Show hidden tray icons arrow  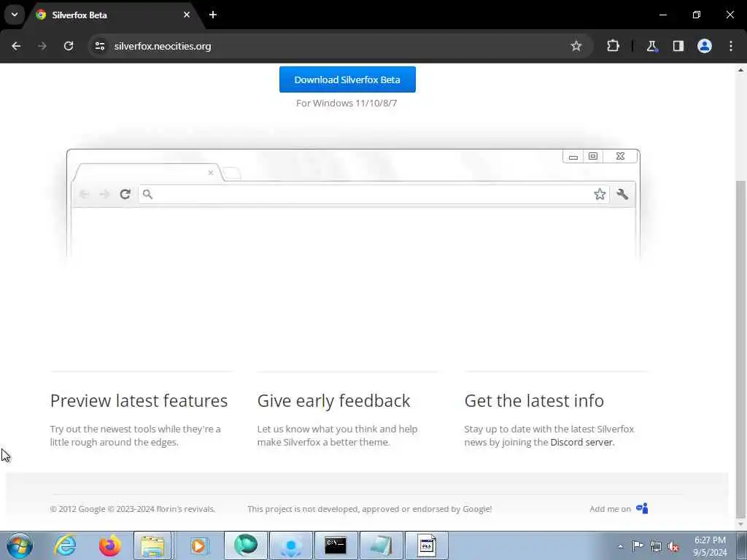[x=620, y=546]
